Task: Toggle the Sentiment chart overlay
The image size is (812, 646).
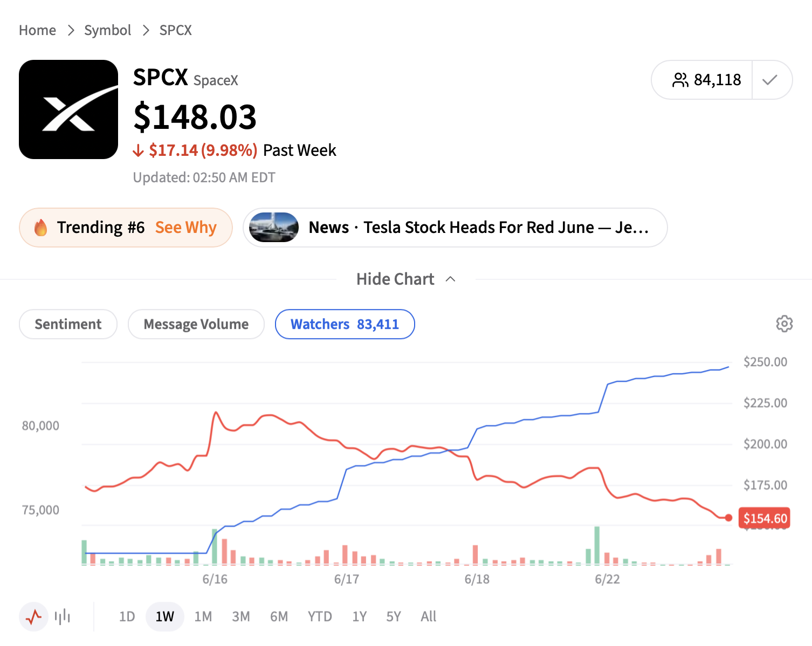Action: 68,324
